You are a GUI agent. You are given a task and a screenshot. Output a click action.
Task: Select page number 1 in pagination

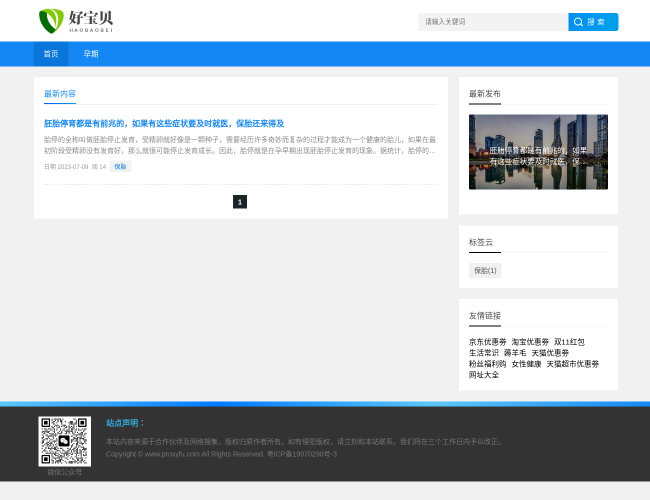tap(240, 202)
